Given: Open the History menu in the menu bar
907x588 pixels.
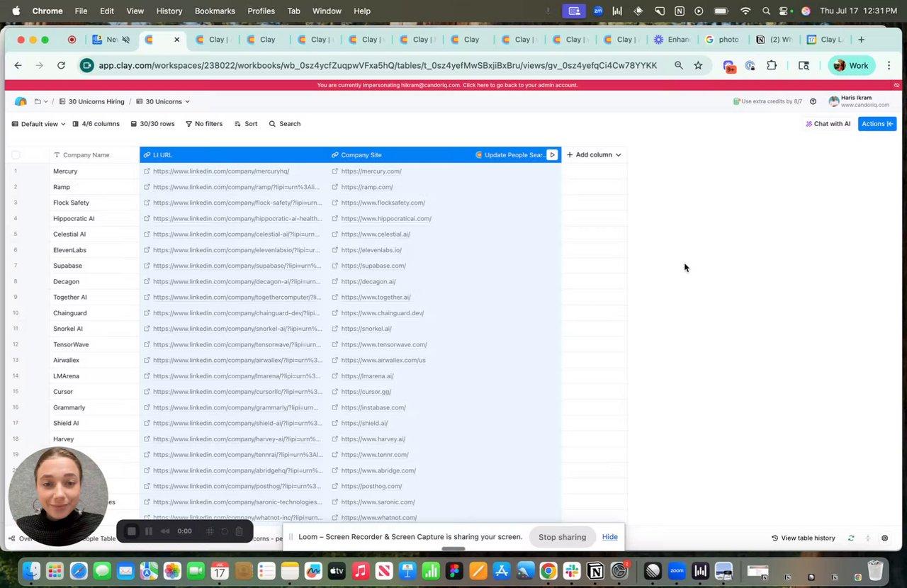Looking at the screenshot, I should coord(169,11).
